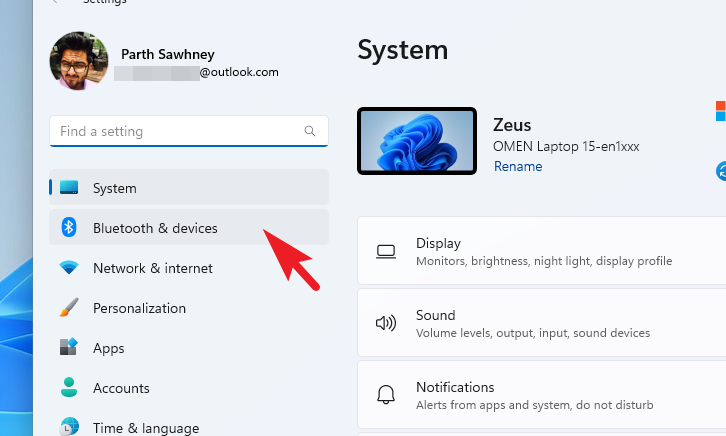726x436 pixels.
Task: Open the Display settings card
Action: click(x=542, y=250)
